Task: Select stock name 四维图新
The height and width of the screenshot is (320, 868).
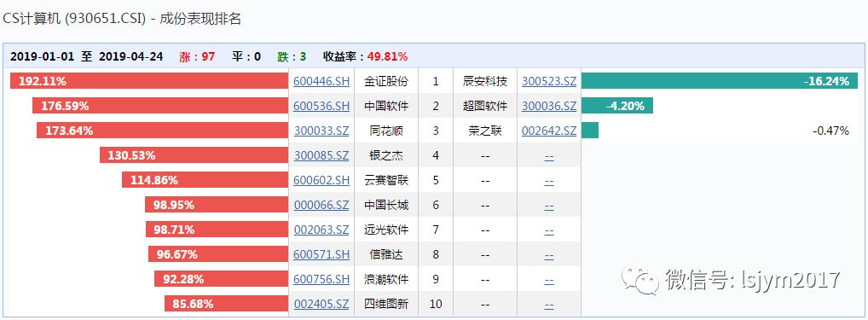Action: pos(386,304)
